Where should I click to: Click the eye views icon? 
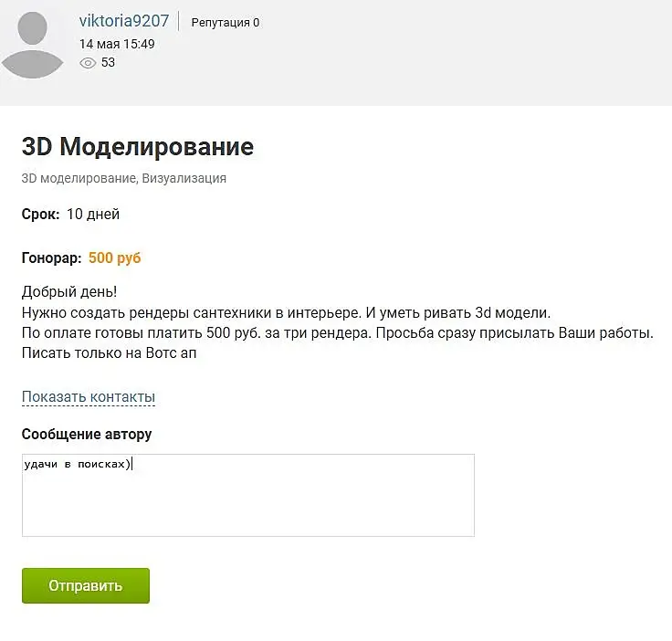88,63
